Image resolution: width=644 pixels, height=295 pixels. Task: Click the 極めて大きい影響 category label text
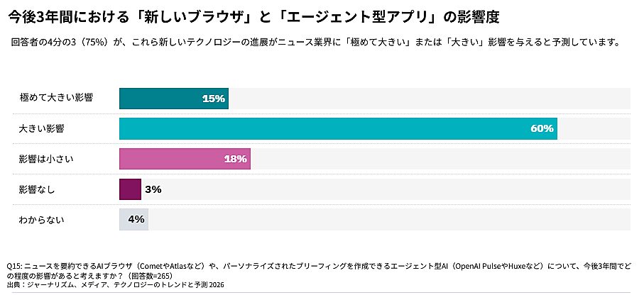point(57,99)
